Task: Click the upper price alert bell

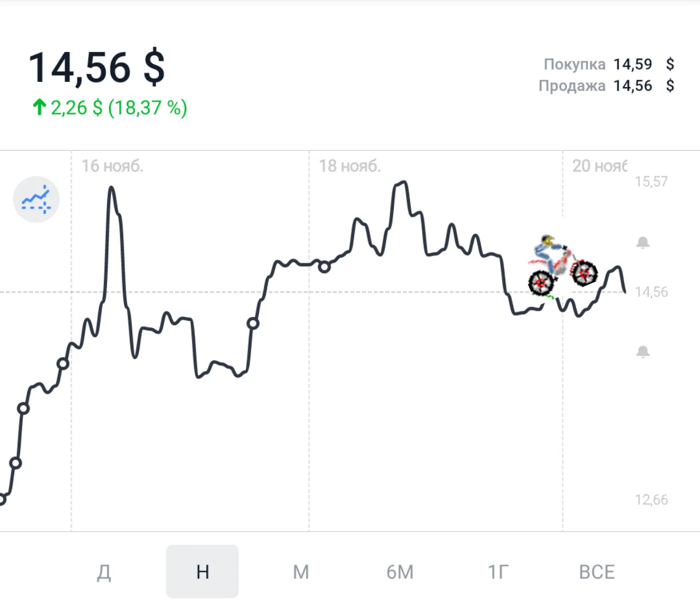Action: tap(643, 243)
